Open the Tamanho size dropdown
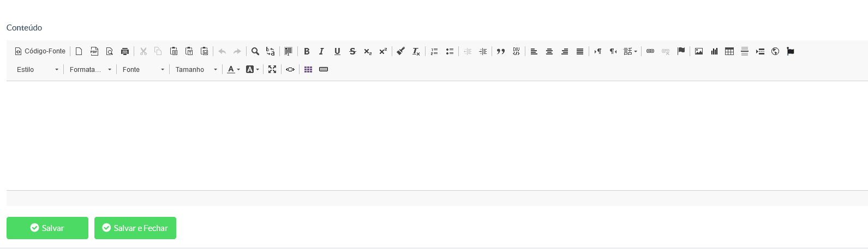 [196, 69]
